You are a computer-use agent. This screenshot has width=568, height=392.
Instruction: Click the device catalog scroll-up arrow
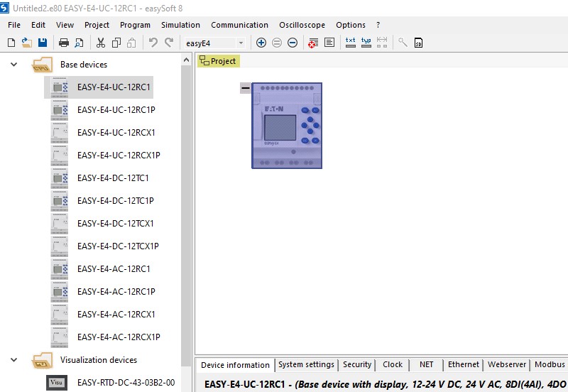click(186, 60)
